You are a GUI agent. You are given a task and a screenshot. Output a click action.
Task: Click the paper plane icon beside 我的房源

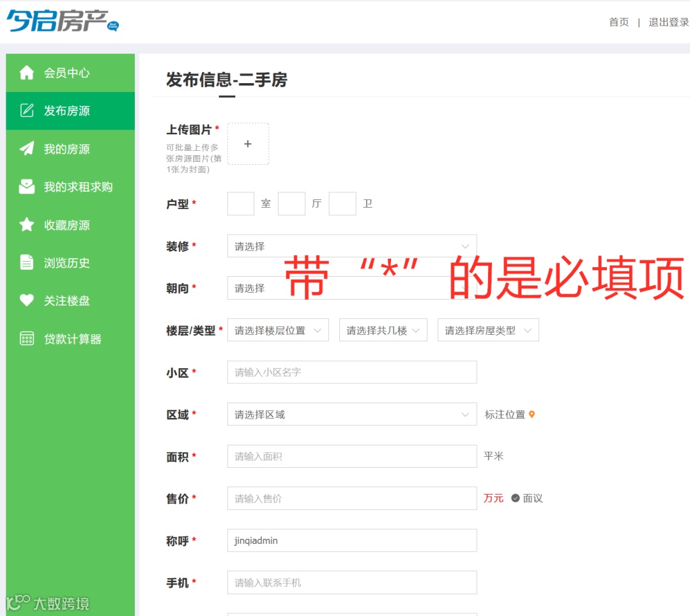click(27, 149)
